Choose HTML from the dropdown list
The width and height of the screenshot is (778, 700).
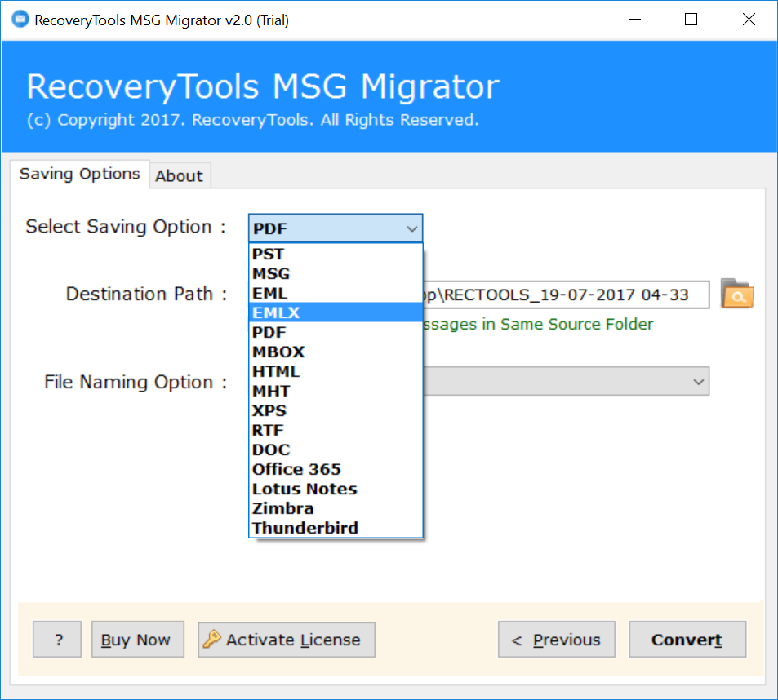coord(336,371)
